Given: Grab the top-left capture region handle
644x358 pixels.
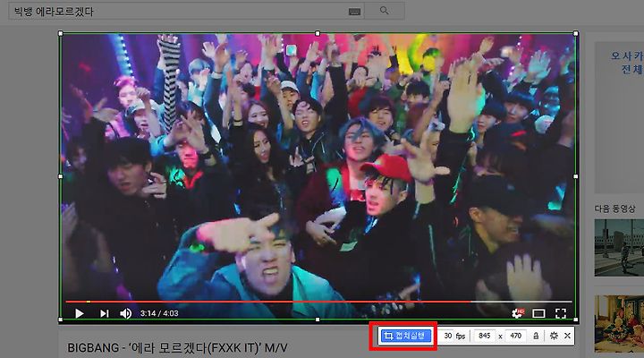Looking at the screenshot, I should point(61,33).
